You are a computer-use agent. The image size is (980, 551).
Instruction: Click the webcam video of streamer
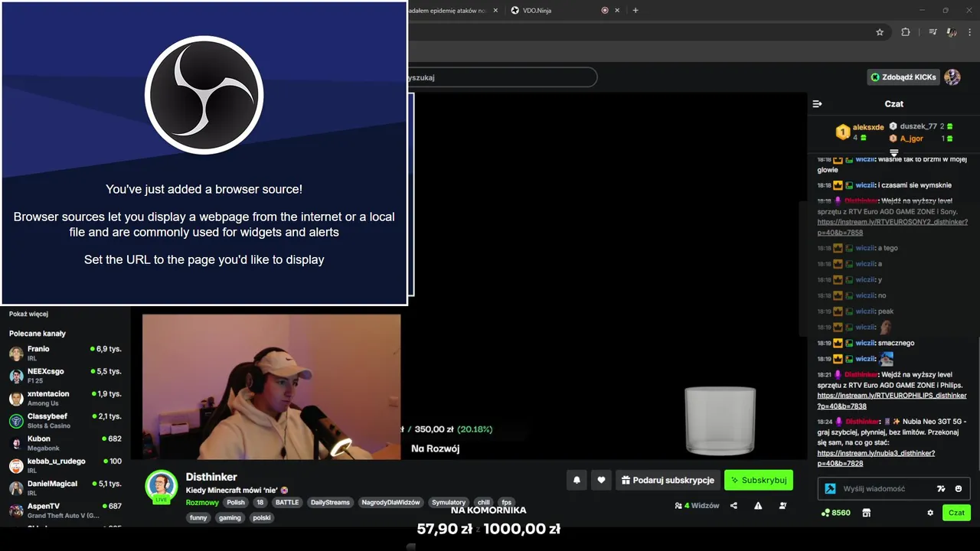(x=271, y=386)
